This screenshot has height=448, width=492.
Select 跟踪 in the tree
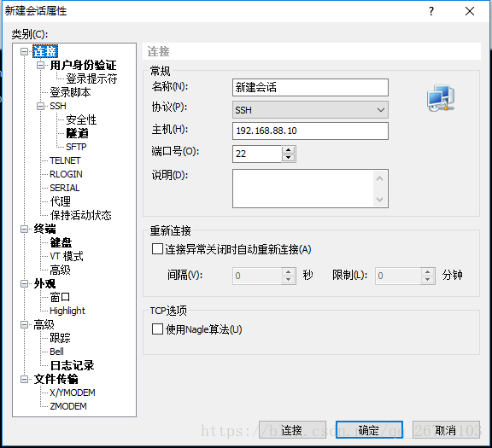pos(61,338)
